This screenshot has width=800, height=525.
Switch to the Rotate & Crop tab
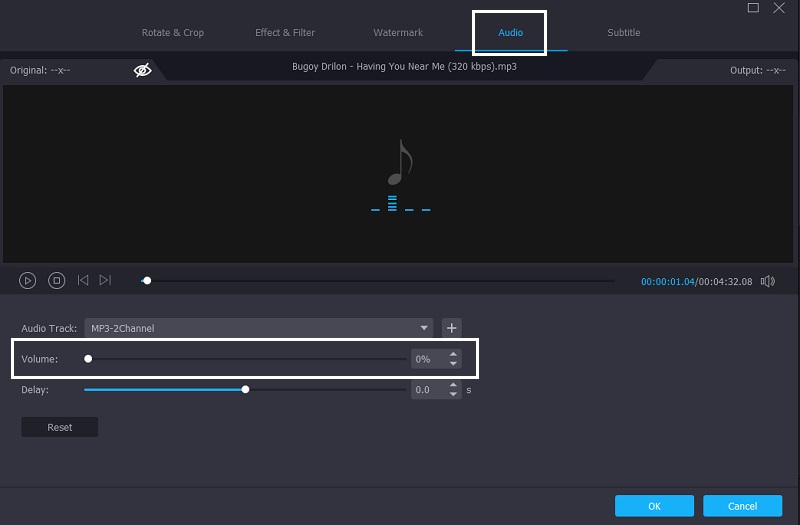[172, 32]
